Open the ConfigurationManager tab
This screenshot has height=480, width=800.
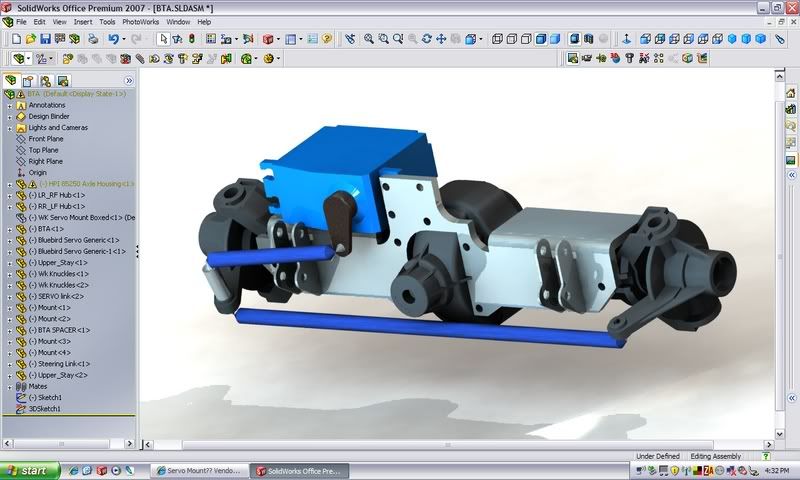pos(46,81)
